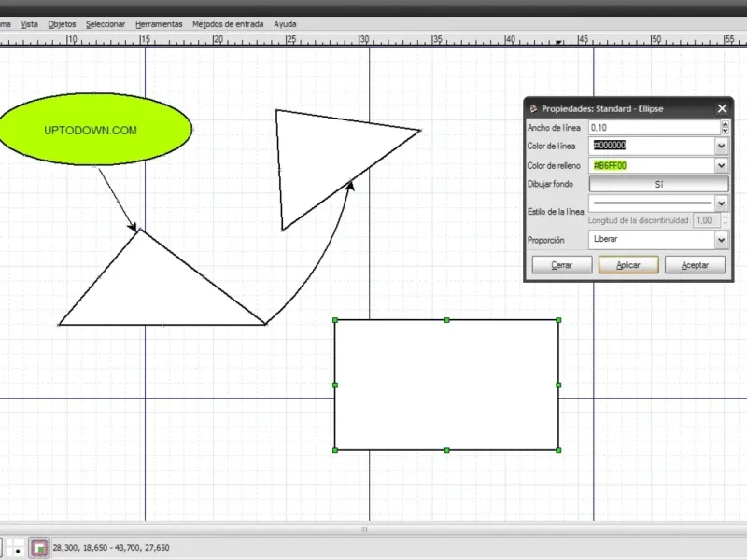Click the 35 mark on horizontal ruler

pos(437,39)
